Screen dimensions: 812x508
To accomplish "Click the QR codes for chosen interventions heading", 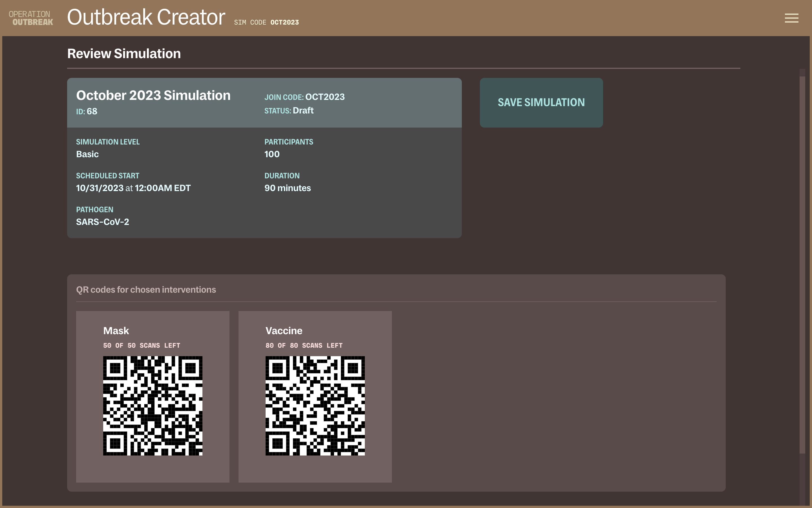I will pos(146,290).
